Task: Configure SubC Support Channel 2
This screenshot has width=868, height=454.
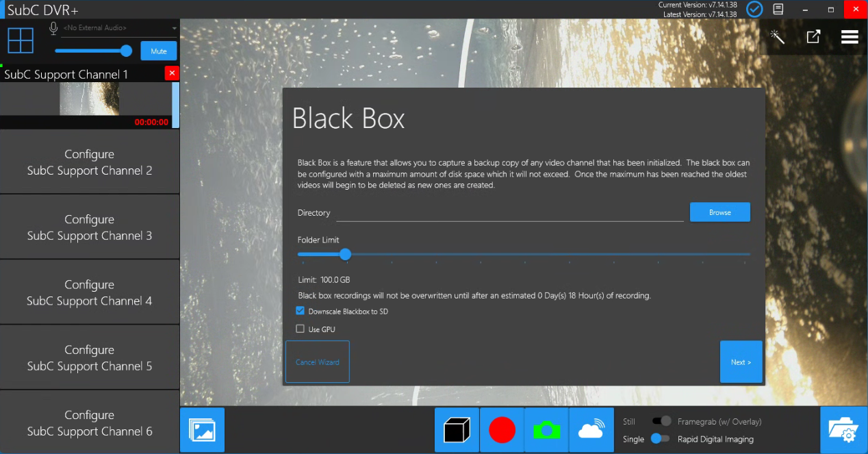Action: coord(90,162)
